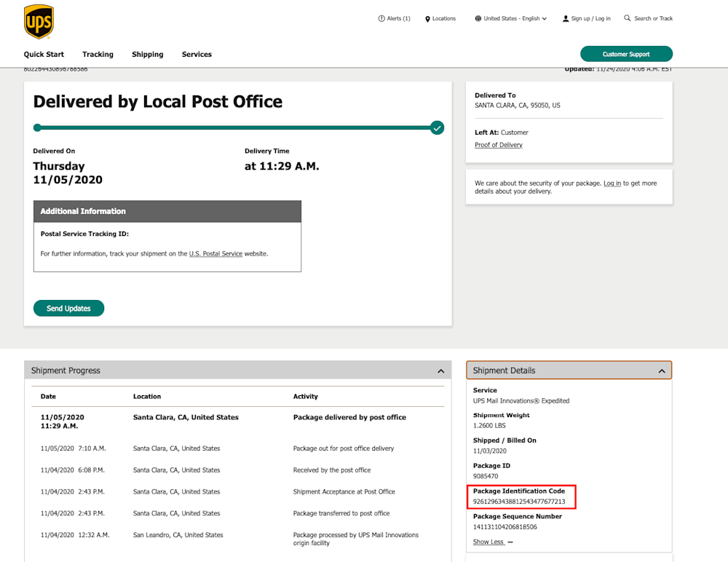This screenshot has width=728, height=562.
Task: Click the SANTA CLARA, CA, 95050, US address
Action: click(517, 106)
